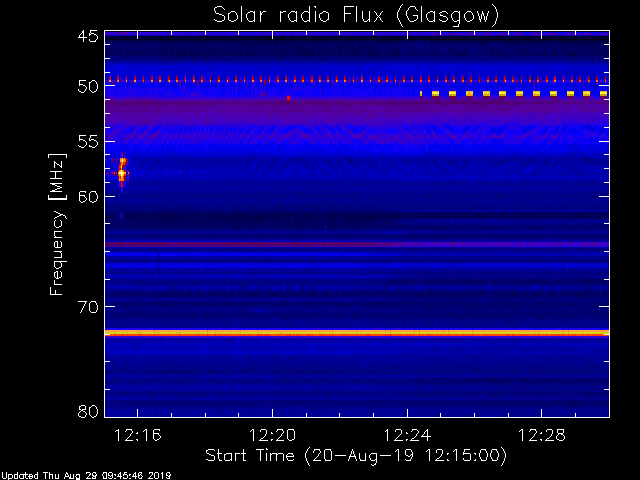Click the 12:24 time tick label
Screen dimensions: 640x480
(407, 435)
